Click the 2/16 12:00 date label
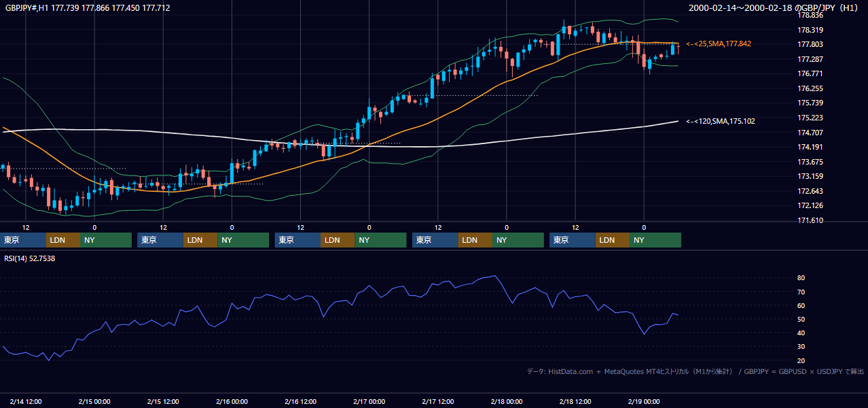This screenshot has width=868, height=408. tap(300, 402)
